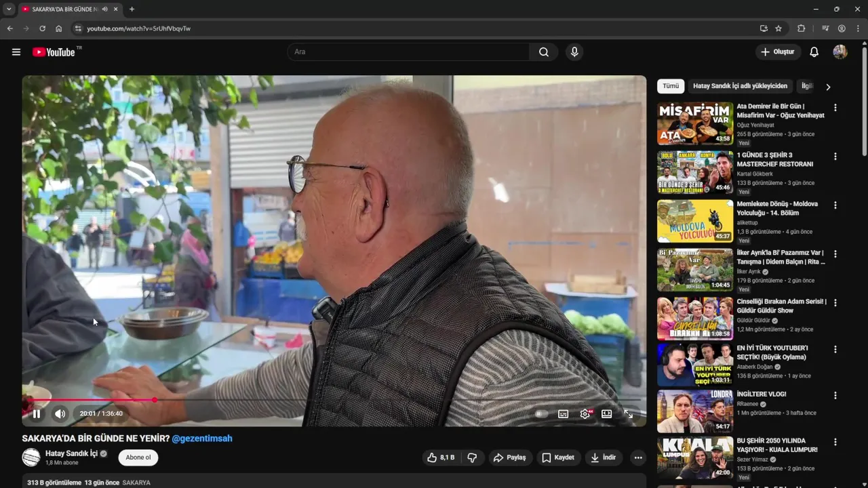
Task: Toggle the autoplay switch in player
Action: 541,413
